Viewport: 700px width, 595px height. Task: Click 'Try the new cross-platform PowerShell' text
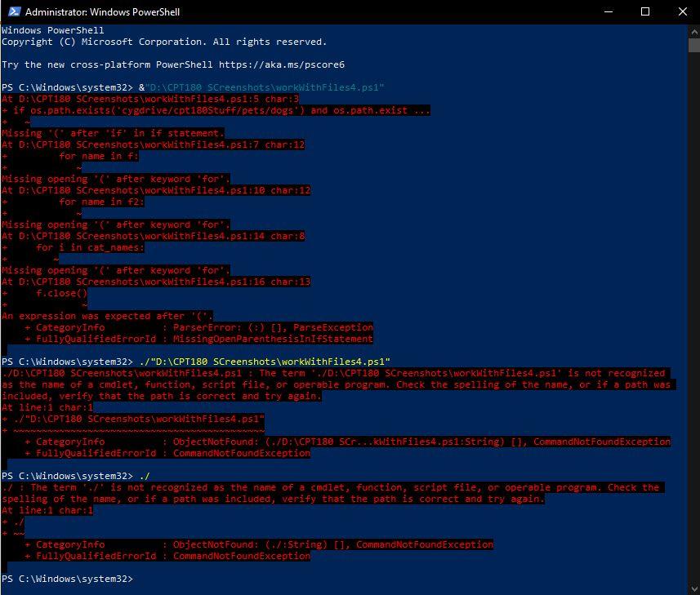coord(107,64)
